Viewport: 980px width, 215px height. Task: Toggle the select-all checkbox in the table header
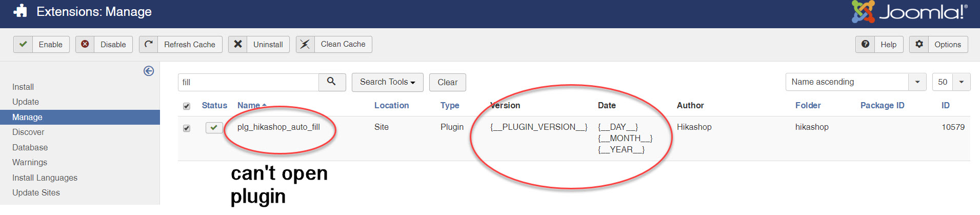tap(187, 106)
